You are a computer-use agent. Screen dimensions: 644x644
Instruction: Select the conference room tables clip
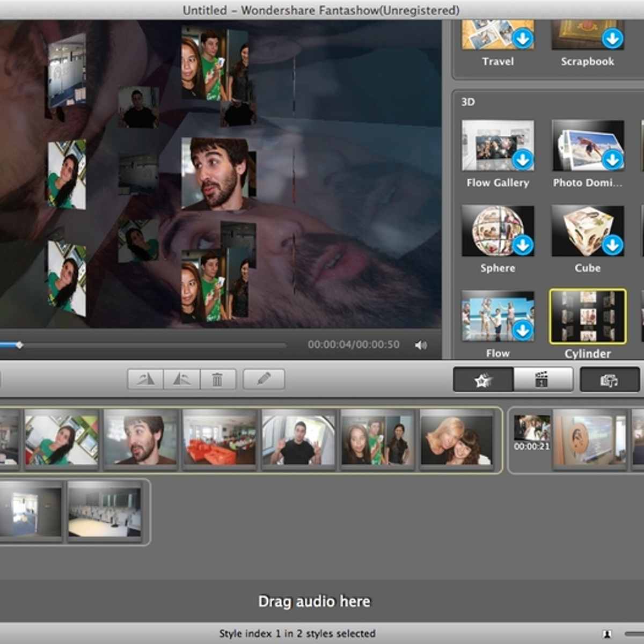click(x=105, y=511)
